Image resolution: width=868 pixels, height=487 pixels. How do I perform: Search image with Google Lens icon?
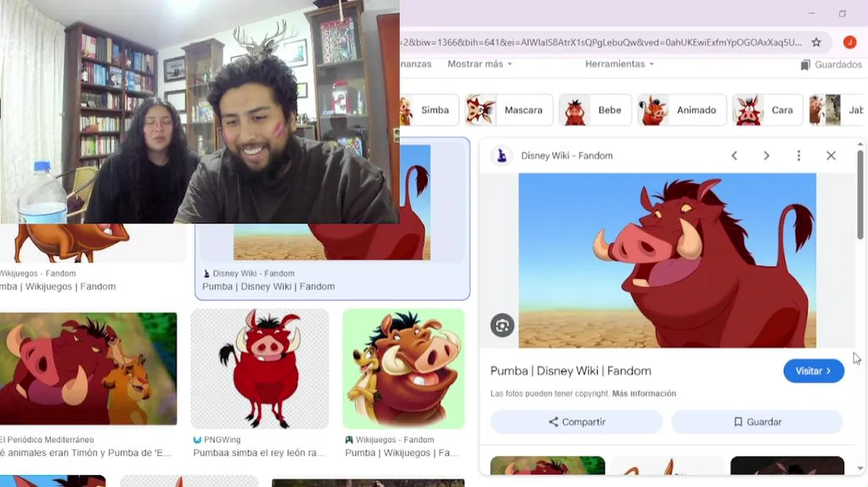[x=502, y=326]
